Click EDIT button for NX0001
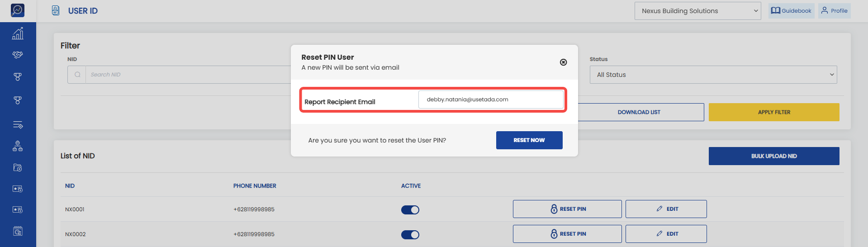 coord(666,209)
